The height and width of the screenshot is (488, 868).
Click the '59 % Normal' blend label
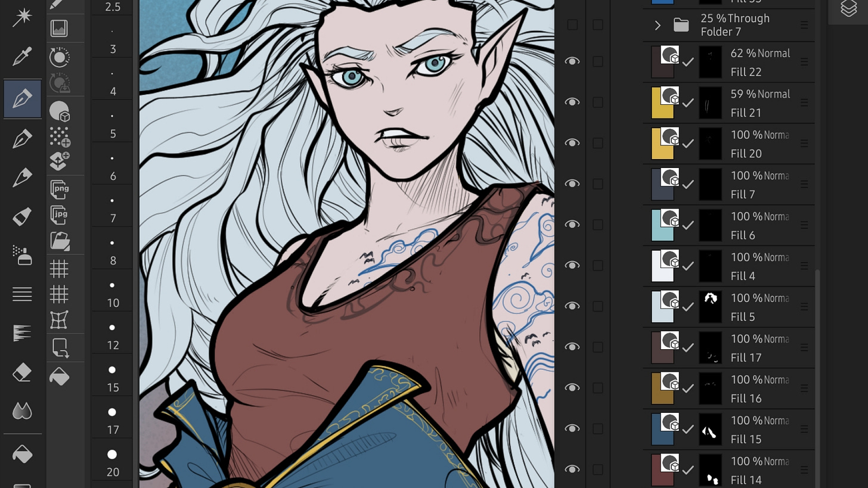760,94
